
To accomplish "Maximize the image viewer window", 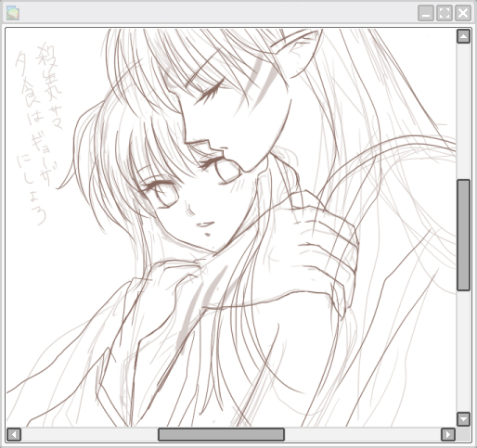I will (445, 13).
